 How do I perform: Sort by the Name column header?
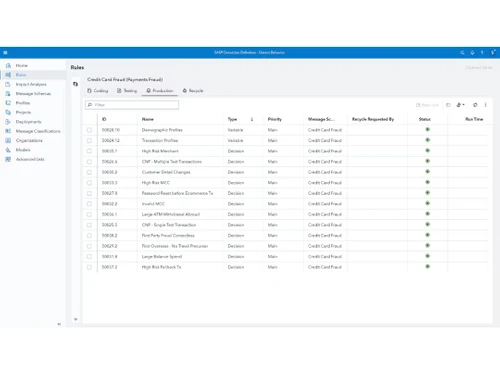pos(148,119)
